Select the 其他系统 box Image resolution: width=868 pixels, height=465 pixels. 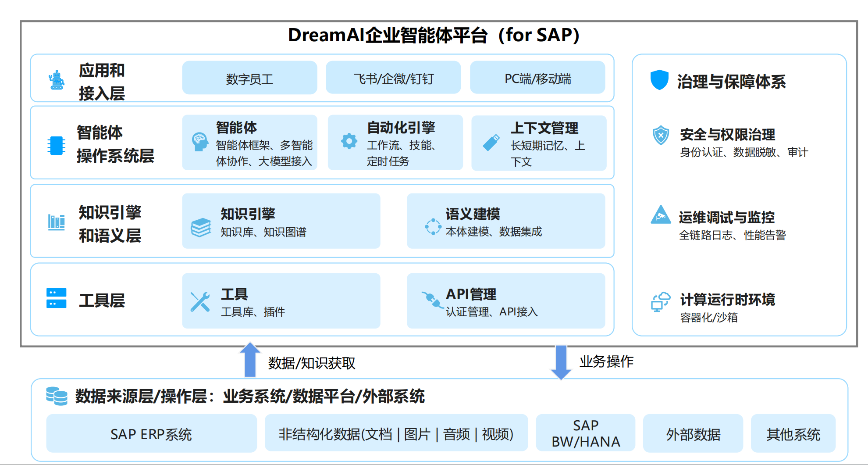coord(793,433)
